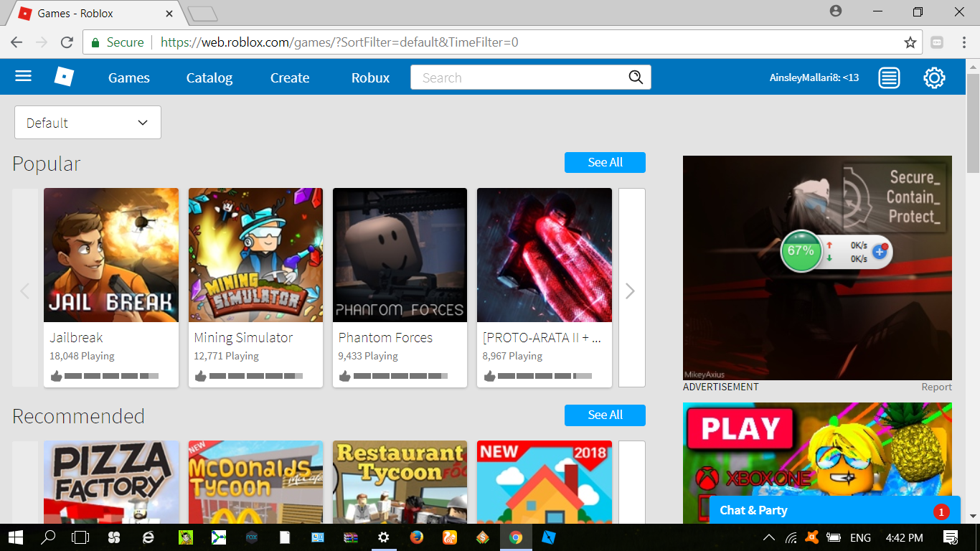
Task: Click the Mining Simulator title
Action: 243,337
